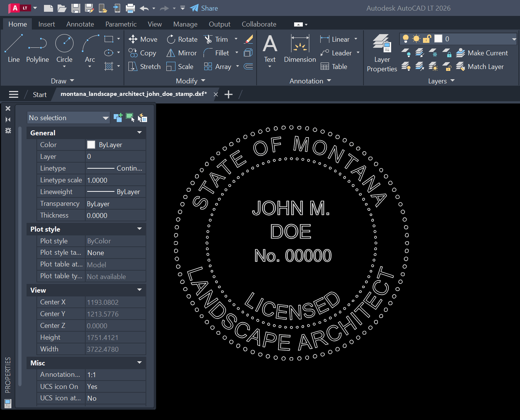Choose the Scale tool
Image resolution: width=520 pixels, height=420 pixels.
180,66
